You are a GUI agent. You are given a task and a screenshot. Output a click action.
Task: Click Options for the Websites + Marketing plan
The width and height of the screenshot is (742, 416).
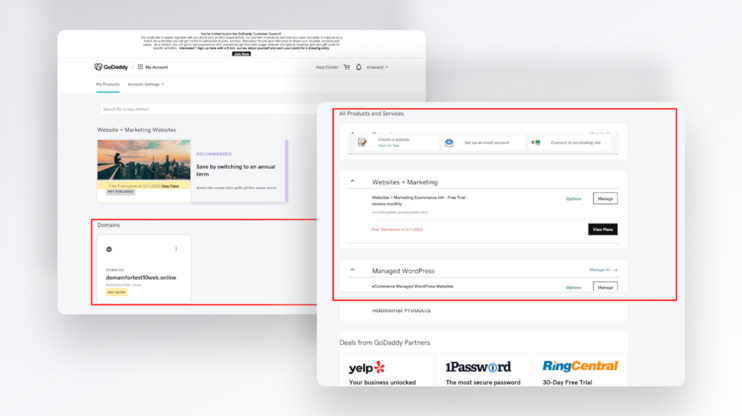click(x=574, y=199)
